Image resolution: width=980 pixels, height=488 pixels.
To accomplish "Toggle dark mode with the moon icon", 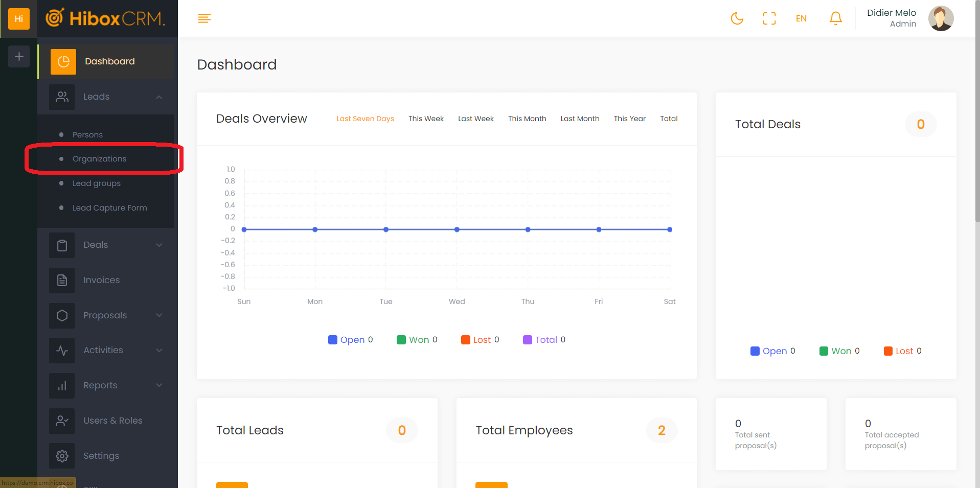I will (737, 19).
